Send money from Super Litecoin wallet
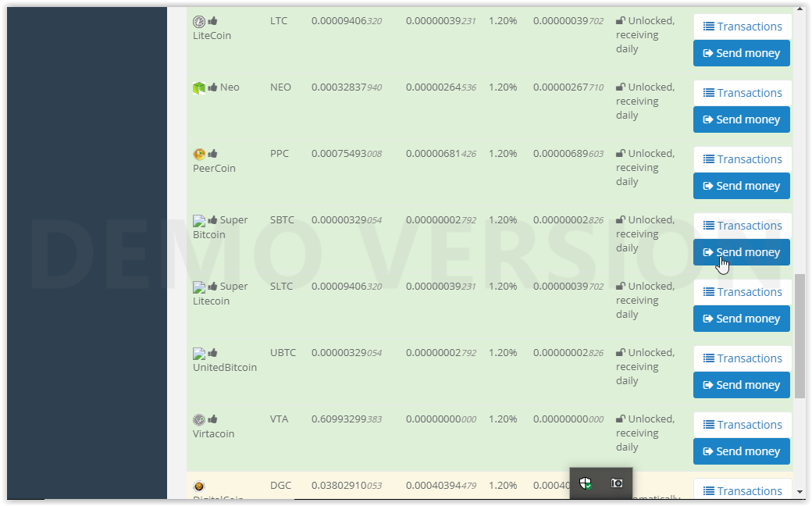Image resolution: width=812 pixels, height=506 pixels. (742, 318)
